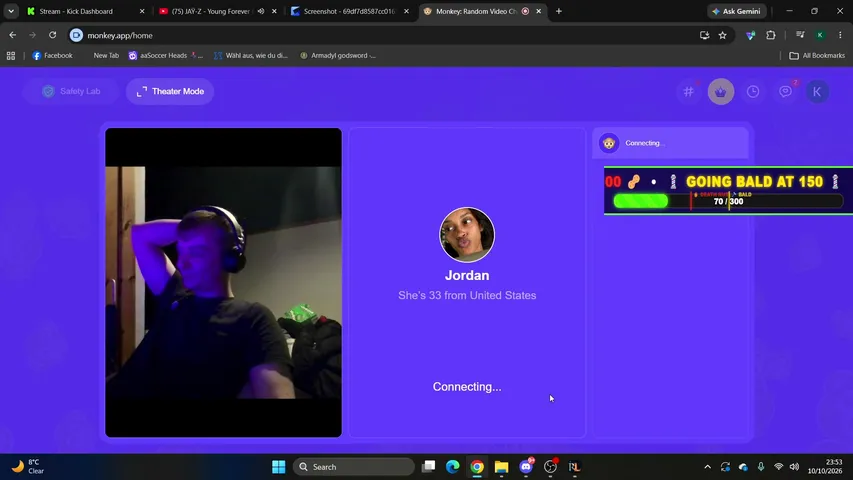Close the Kick Dashboard tab
Screen dimensions: 853x480
pyautogui.click(x=142, y=11)
